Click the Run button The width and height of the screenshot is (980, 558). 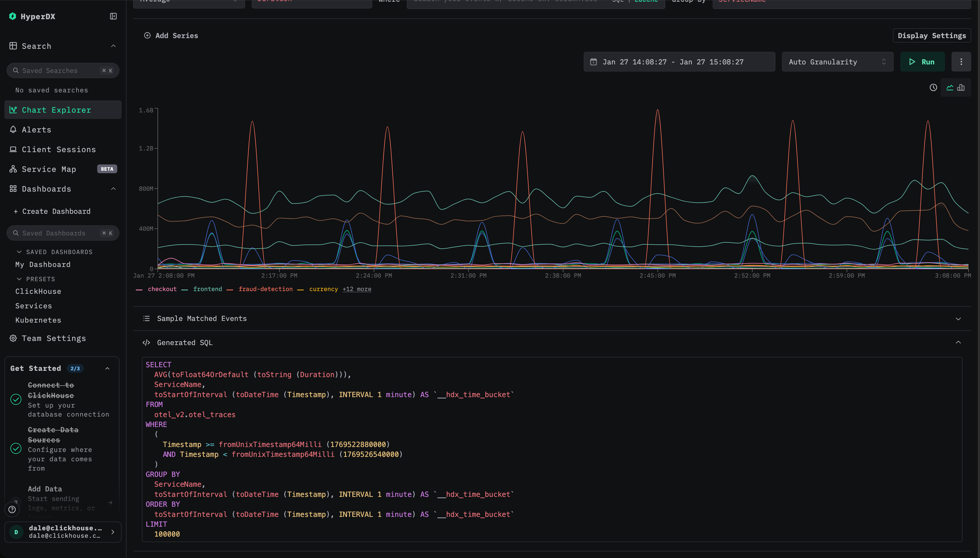tap(922, 61)
